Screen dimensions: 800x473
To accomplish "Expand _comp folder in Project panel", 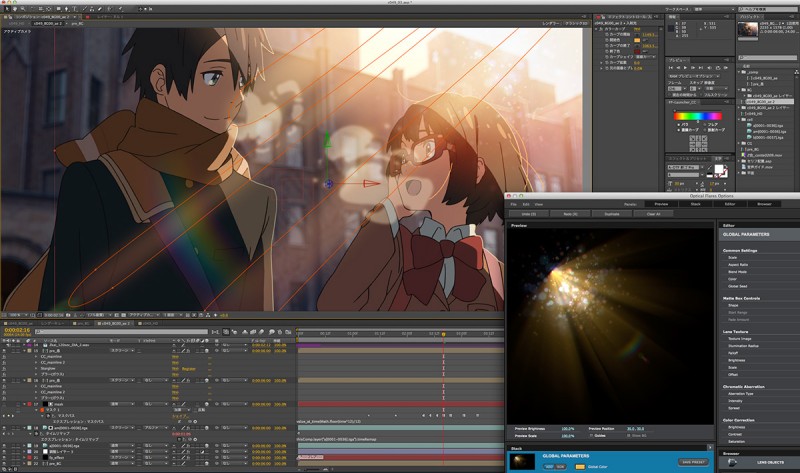I will [x=739, y=72].
